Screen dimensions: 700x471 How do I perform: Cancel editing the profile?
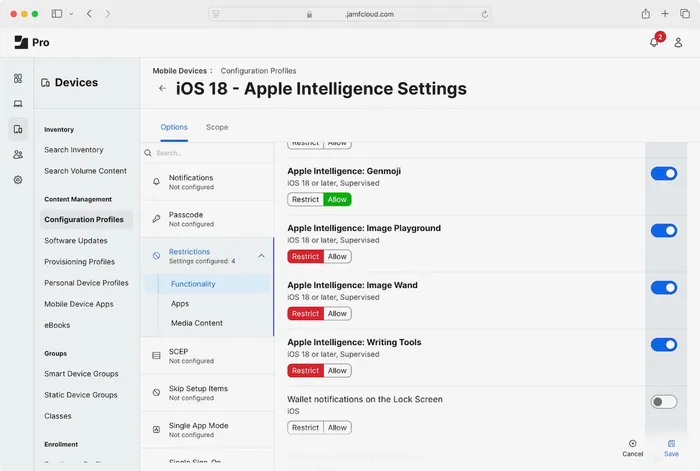[x=633, y=448]
